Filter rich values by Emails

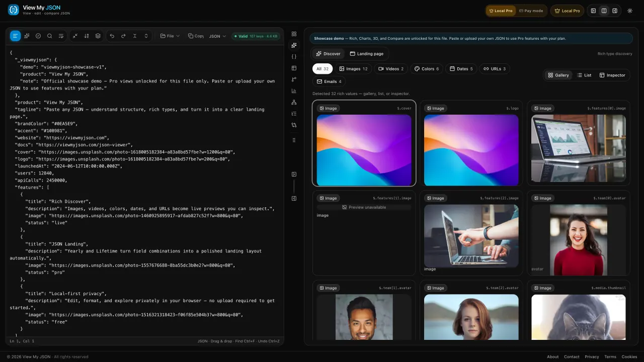pyautogui.click(x=329, y=81)
